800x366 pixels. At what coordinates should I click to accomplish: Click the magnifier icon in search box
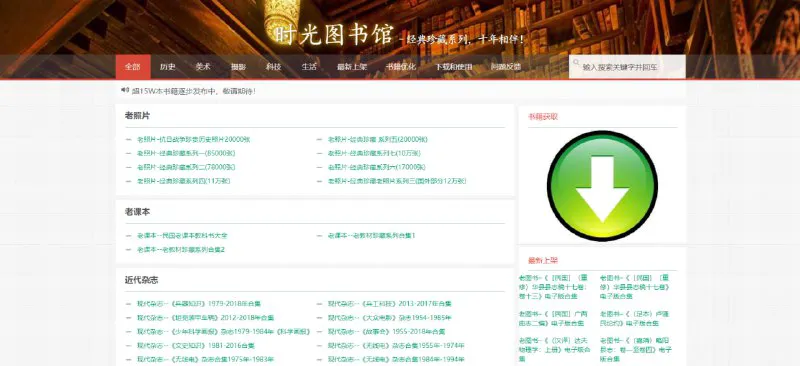(576, 63)
